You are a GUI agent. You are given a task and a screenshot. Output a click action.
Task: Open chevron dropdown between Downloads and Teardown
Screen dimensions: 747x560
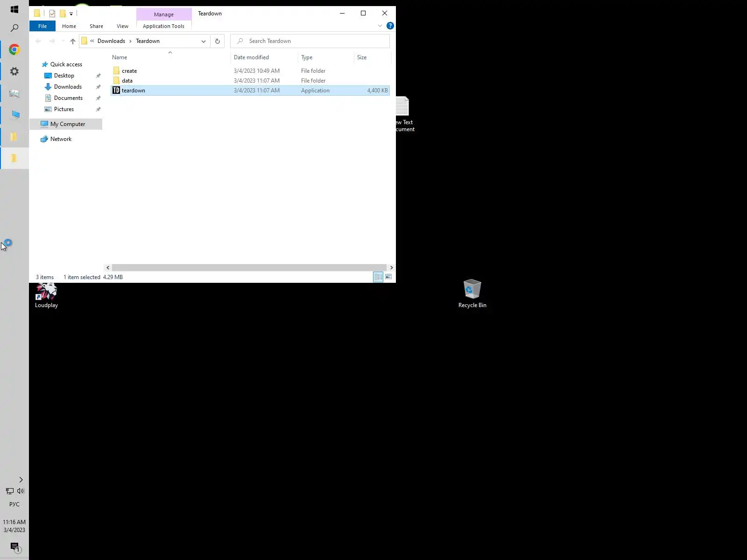click(x=131, y=41)
